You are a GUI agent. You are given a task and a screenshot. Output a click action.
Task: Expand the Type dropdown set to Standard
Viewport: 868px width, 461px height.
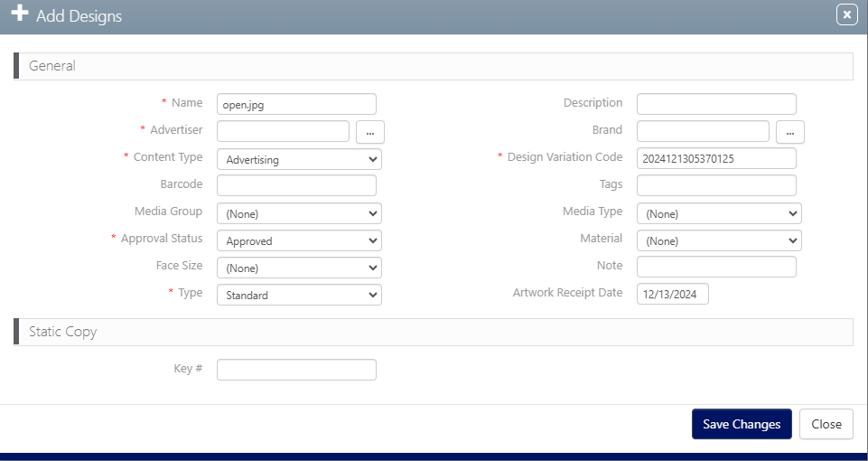coord(299,296)
